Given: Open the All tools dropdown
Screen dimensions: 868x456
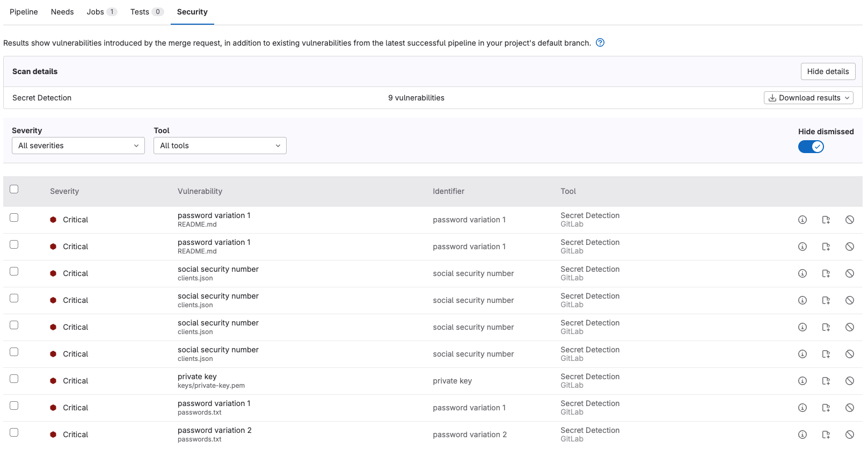Looking at the screenshot, I should (220, 146).
